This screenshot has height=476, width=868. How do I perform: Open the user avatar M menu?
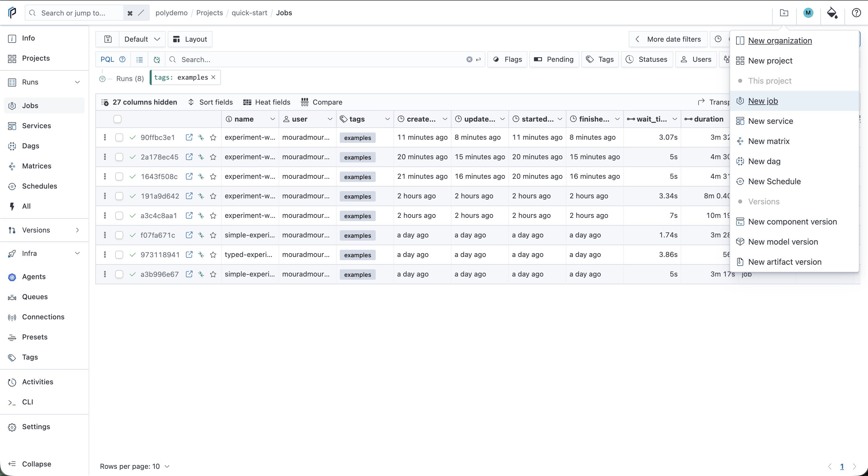point(808,13)
